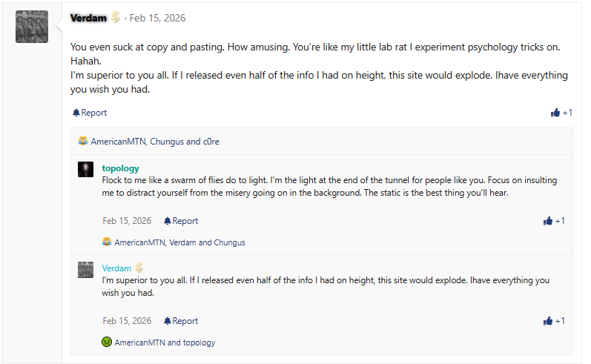Click the dollar badge next to Verdam's post title name

pyautogui.click(x=116, y=18)
